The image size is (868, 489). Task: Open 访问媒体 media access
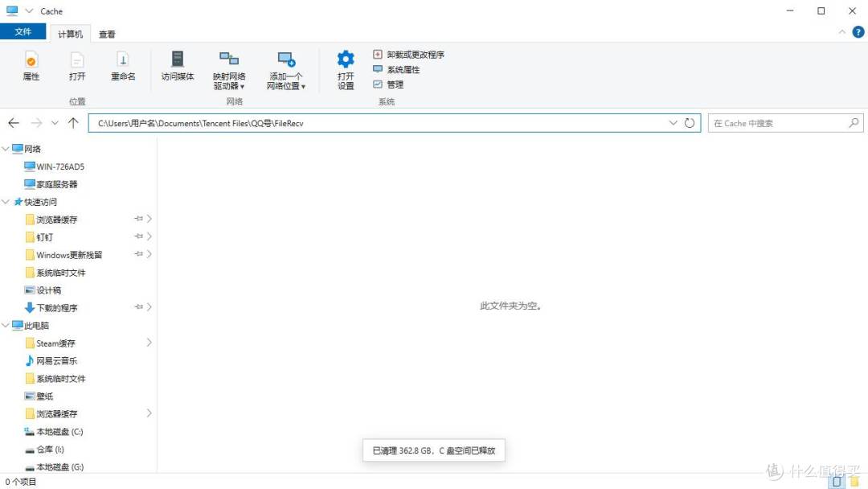coord(177,66)
